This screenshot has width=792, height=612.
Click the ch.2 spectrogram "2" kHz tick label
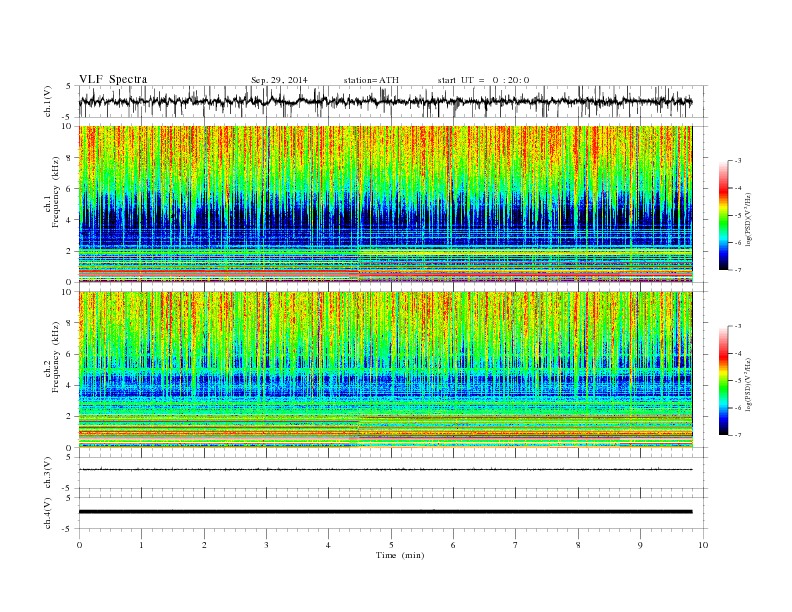pos(69,417)
